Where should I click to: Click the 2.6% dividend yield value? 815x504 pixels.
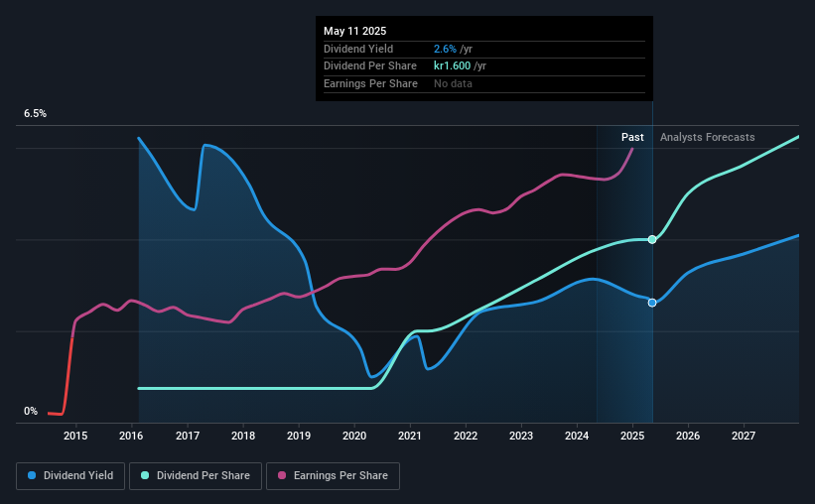pos(445,49)
